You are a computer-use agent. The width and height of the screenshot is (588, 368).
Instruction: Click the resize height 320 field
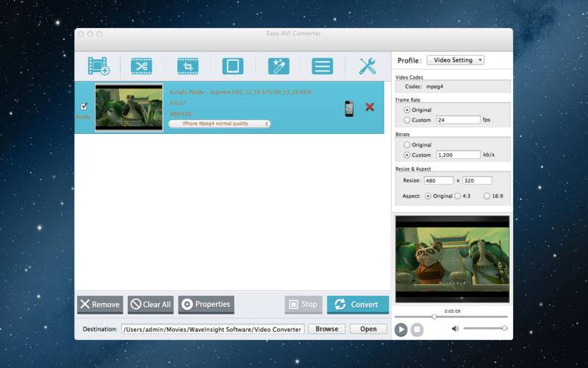477,180
